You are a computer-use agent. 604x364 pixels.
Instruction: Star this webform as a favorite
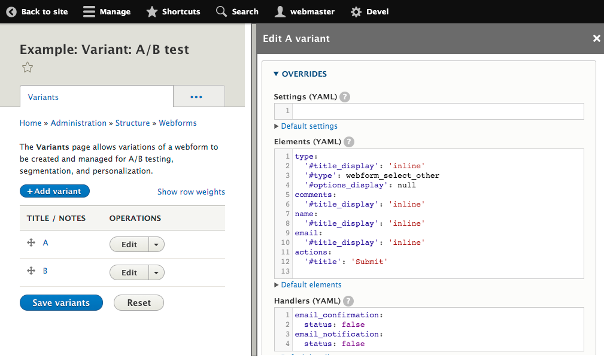(x=27, y=67)
